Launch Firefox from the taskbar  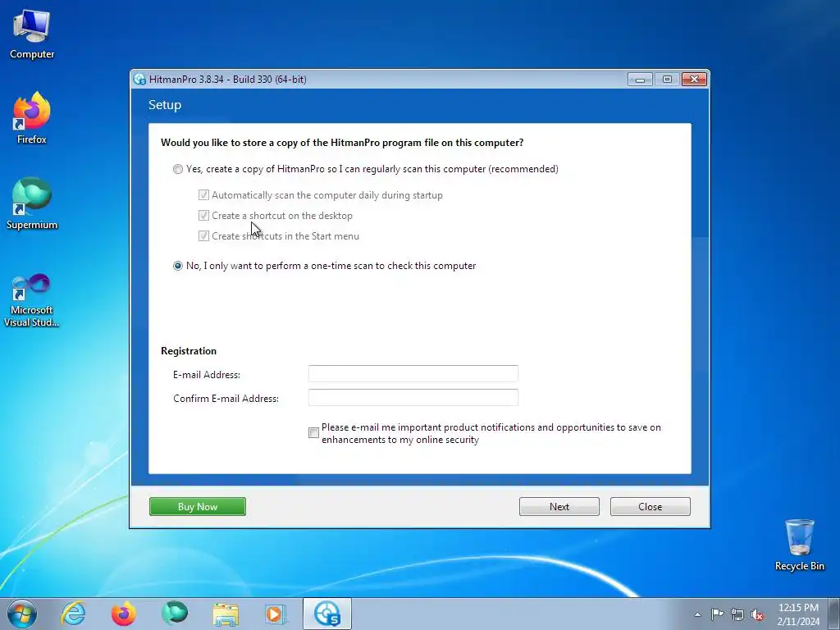[x=124, y=614]
